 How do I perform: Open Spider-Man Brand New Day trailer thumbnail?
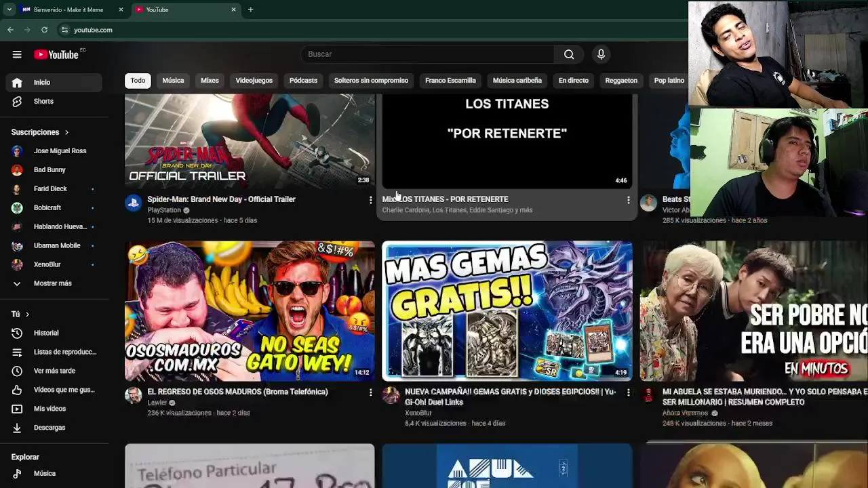(250, 141)
